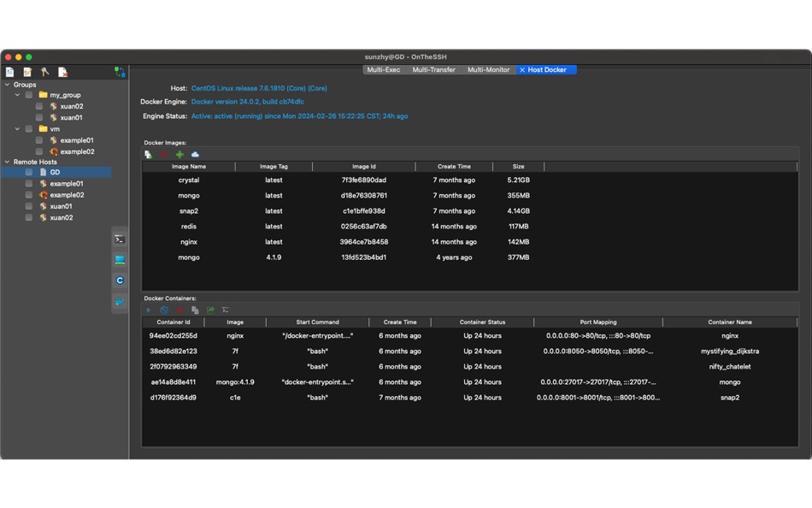This screenshot has height=508, width=812.
Task: Open container terminal icon in containers toolbar
Action: pos(226,310)
